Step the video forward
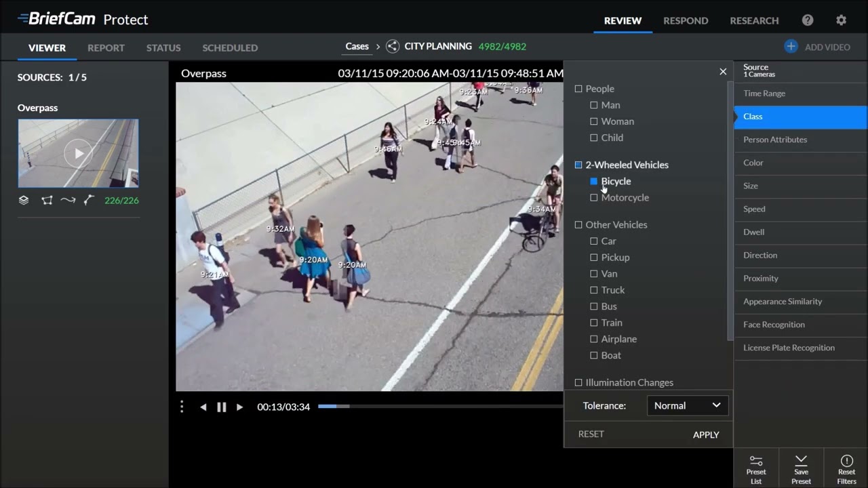This screenshot has width=868, height=488. (x=239, y=407)
